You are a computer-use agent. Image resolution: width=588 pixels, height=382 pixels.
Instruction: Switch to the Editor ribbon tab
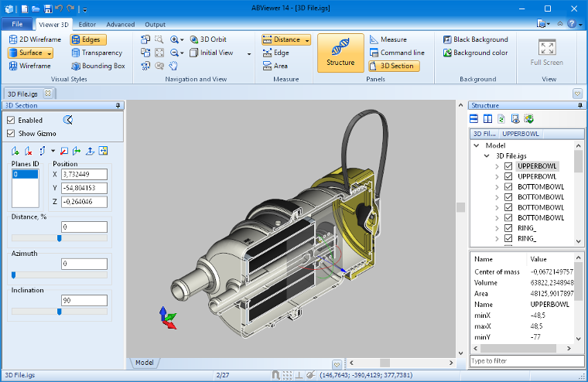click(87, 25)
